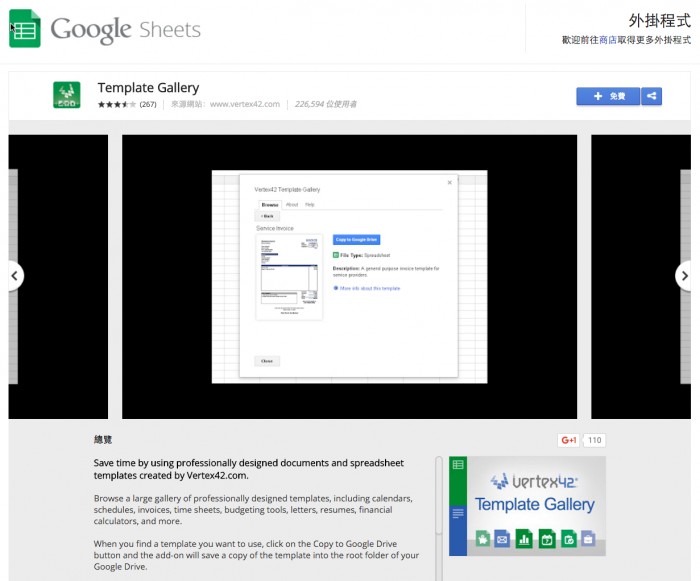This screenshot has width=700, height=581.
Task: Click the X close icon in screenshot dialog
Action: pos(450,182)
